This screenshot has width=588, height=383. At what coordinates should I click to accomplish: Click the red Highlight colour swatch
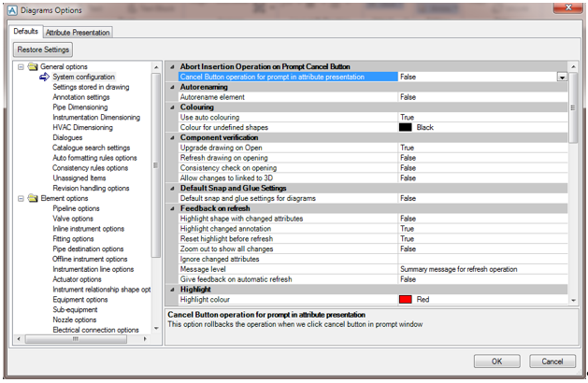406,300
